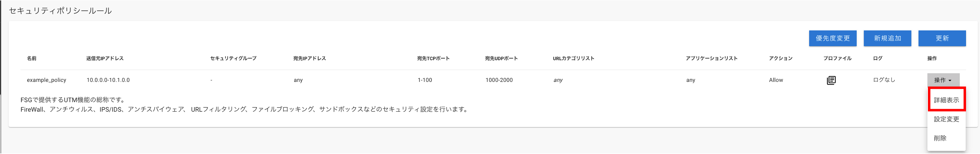The image size is (980, 154).
Task: Click the ログなし log cell
Action: (884, 80)
